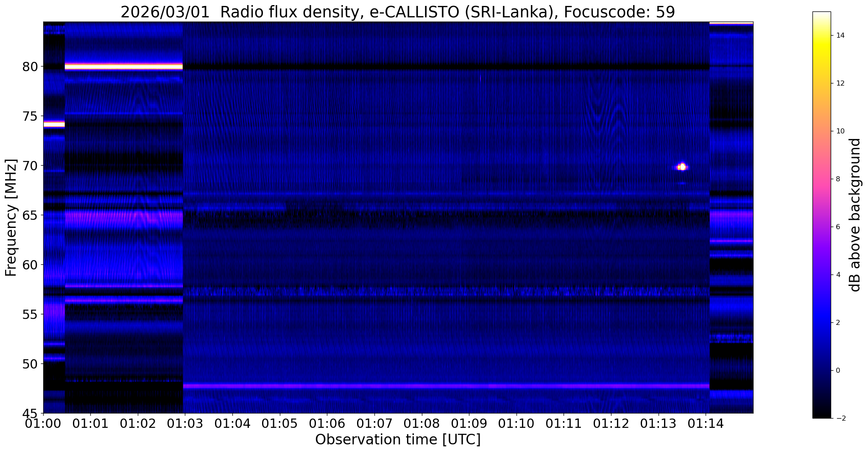Click the 01:05 time tick label

click(280, 423)
